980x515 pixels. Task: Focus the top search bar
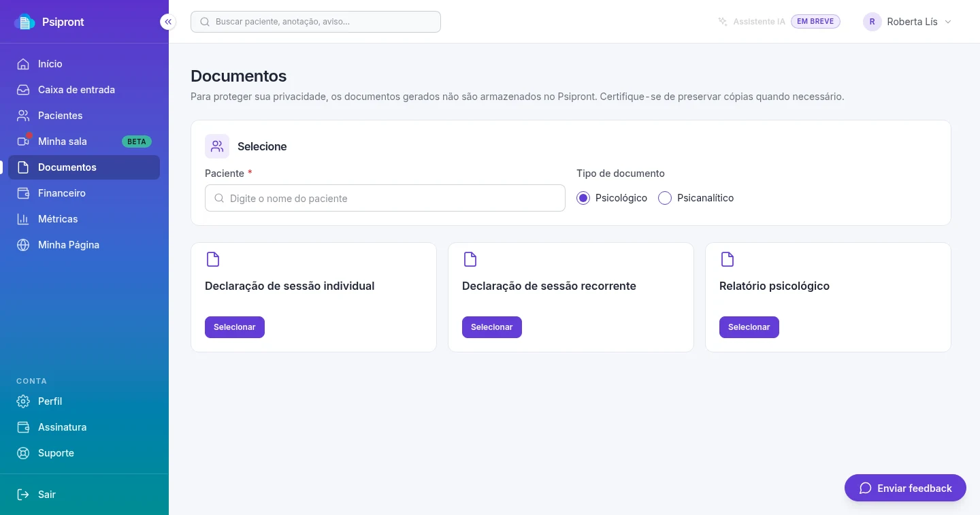[x=316, y=22]
